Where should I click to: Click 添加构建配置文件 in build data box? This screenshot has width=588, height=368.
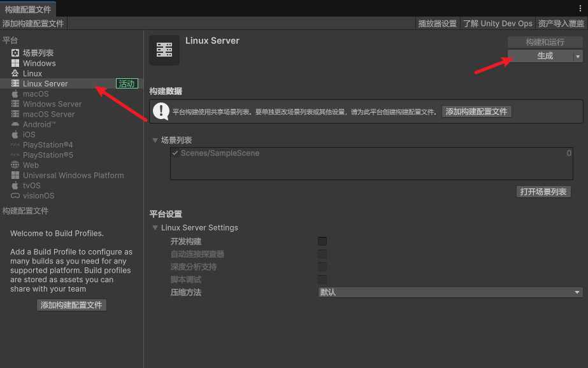pos(477,111)
